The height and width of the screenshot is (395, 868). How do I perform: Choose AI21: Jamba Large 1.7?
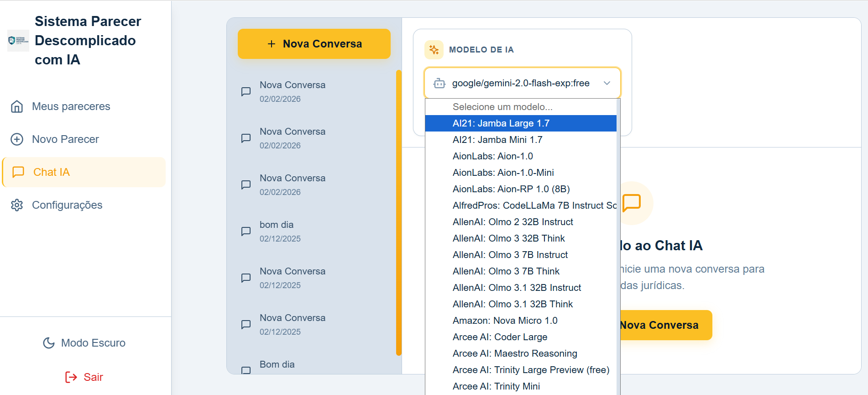(521, 123)
